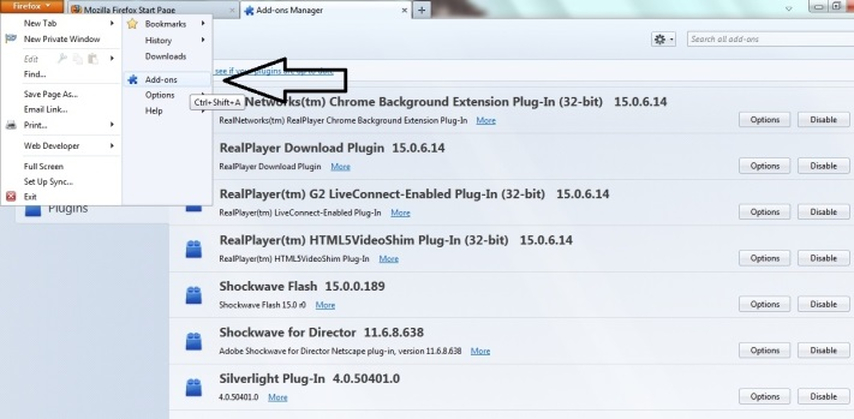
Task: Open Options for HTML5VideoShim Plug-In
Action: [x=765, y=258]
